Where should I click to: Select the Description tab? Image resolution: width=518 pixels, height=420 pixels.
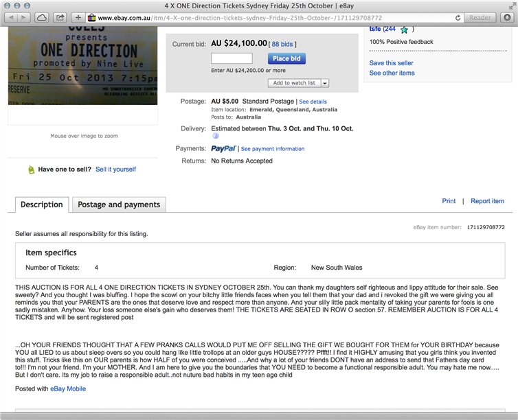pyautogui.click(x=41, y=205)
